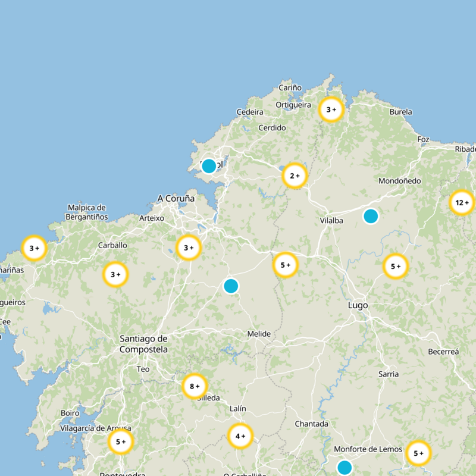Select the blue point marker over Ferrol
Viewport: 476px width, 476px height.
click(209, 166)
